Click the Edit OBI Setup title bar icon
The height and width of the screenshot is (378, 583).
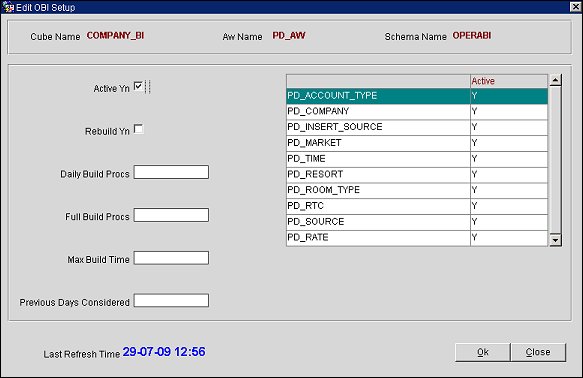click(x=8, y=7)
